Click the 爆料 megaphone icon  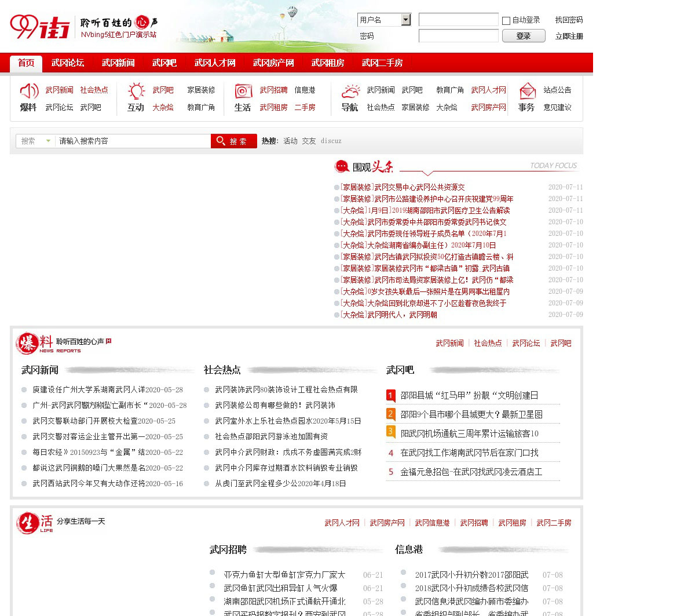click(29, 91)
